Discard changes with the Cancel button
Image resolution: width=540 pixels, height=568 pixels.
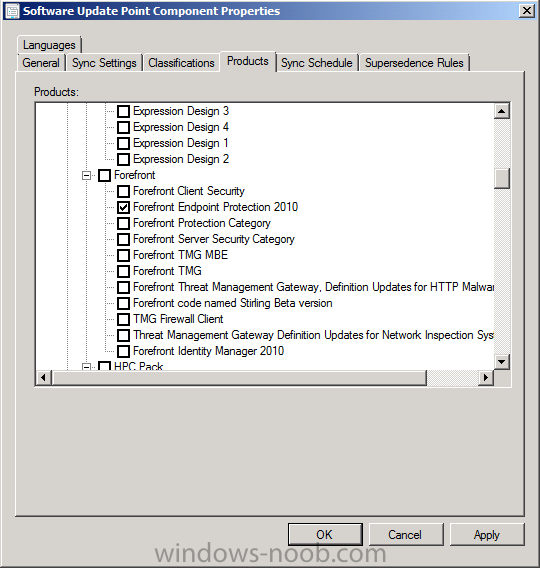tap(406, 535)
